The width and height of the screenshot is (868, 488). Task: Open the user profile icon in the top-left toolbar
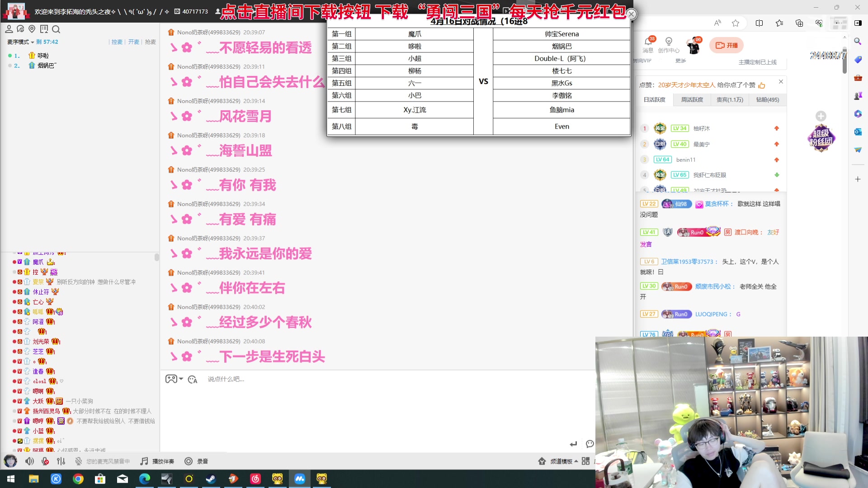(9, 29)
